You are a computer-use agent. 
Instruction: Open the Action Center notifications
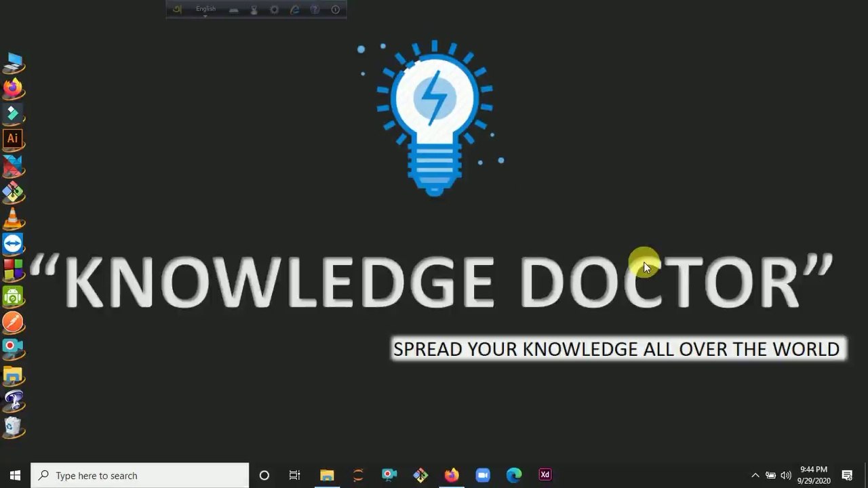tap(847, 475)
